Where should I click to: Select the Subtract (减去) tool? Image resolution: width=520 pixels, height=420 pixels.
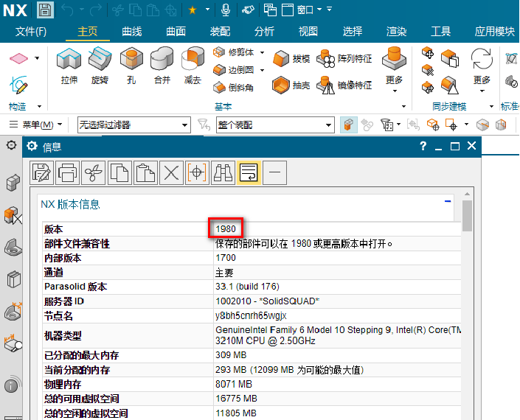[x=193, y=66]
